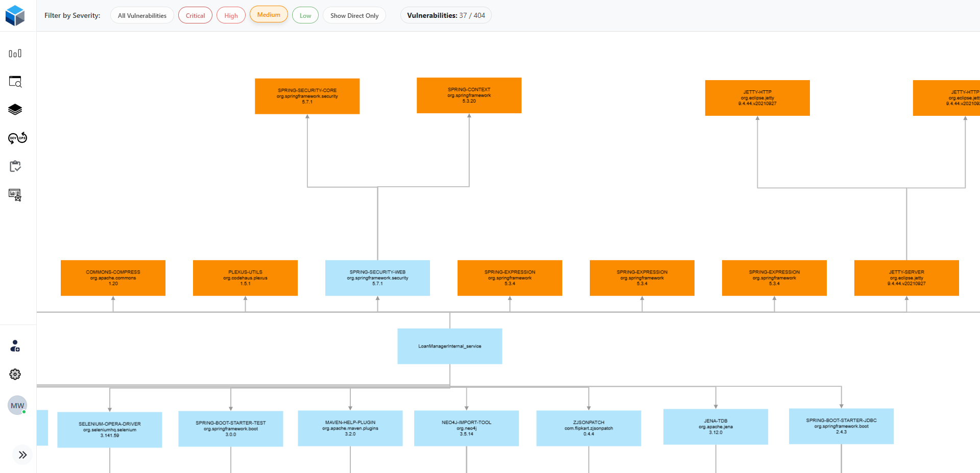Screen dimensions: 980x473
Task: Toggle the Critical severity filter
Action: pyautogui.click(x=195, y=15)
